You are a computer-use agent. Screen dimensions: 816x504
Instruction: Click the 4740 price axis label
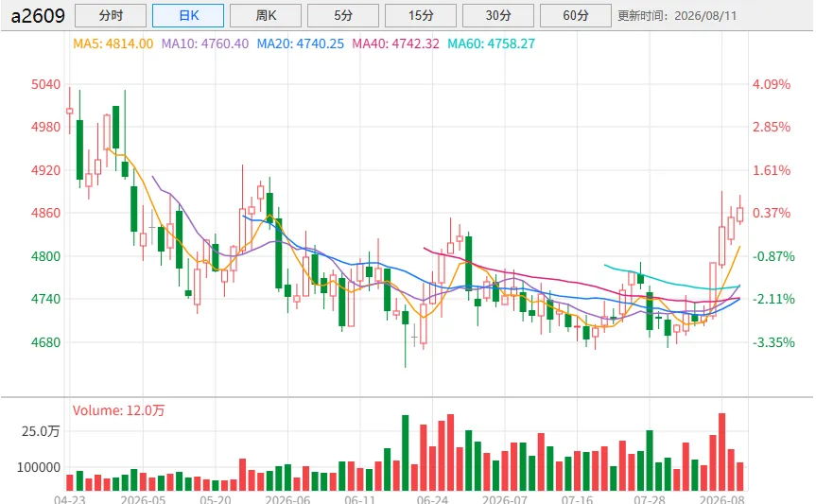(45, 299)
